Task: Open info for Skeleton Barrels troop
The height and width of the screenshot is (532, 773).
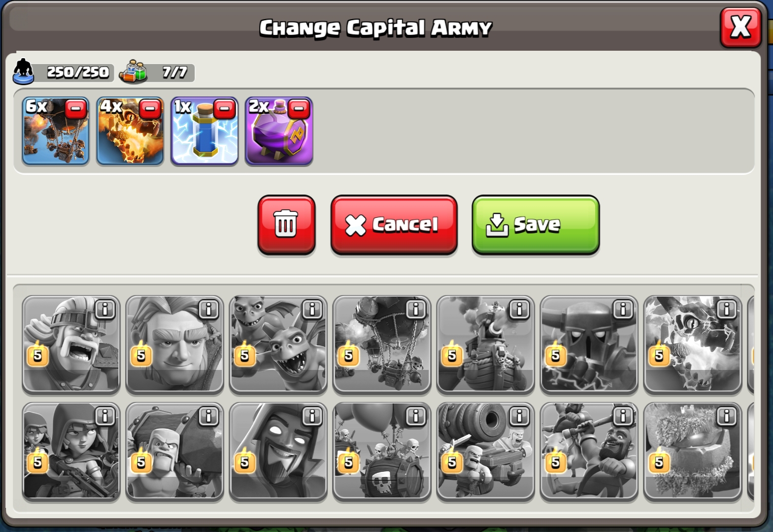Action: (415, 417)
